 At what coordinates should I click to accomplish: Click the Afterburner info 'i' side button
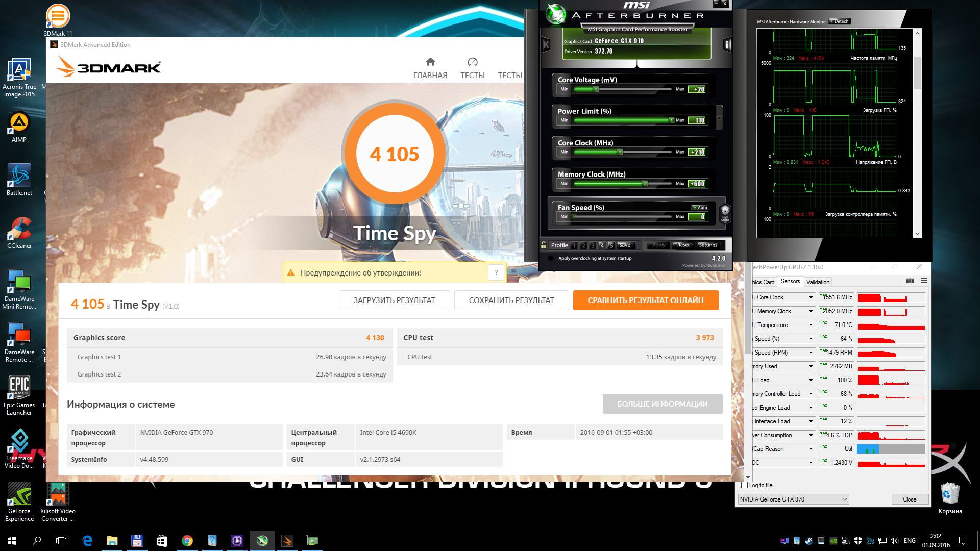point(727,45)
